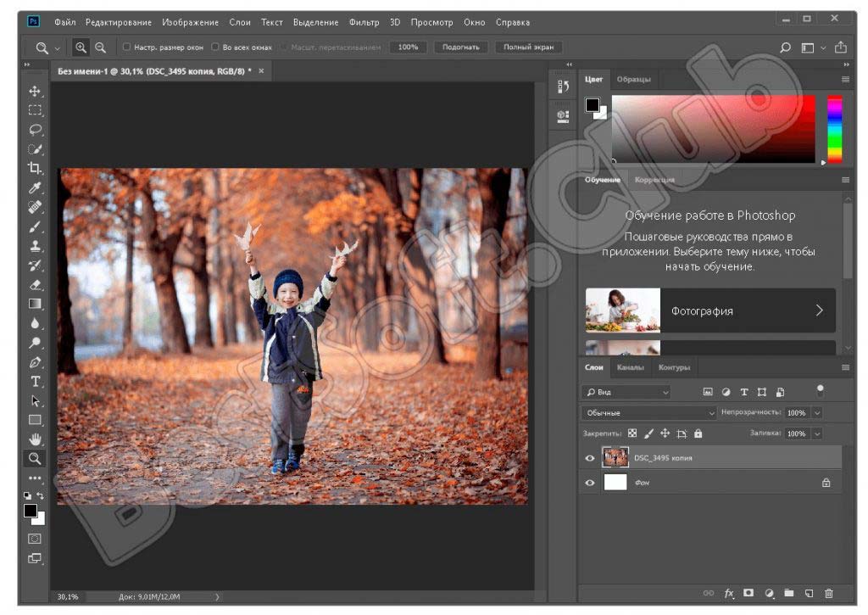
Task: Click the rainbow hue slider strip
Action: coord(835,129)
